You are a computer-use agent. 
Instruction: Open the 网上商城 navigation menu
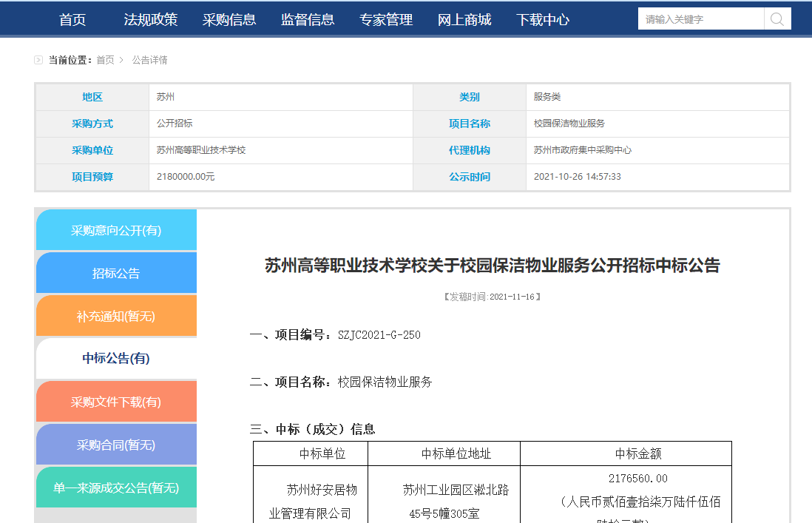464,20
